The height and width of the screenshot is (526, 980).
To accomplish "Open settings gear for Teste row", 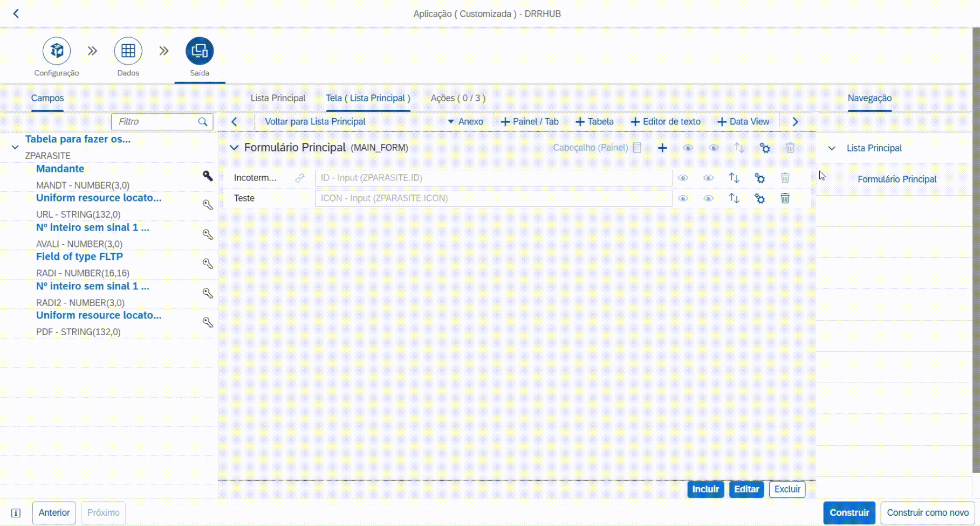I will pos(759,198).
